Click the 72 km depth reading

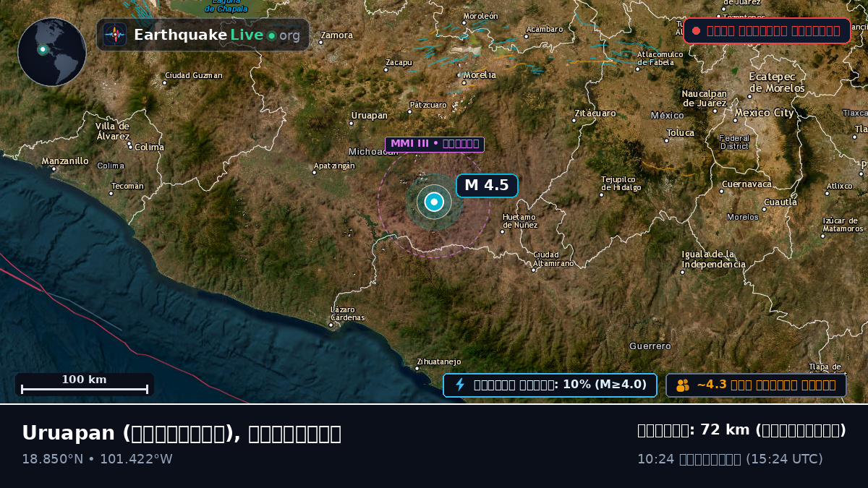click(x=741, y=430)
